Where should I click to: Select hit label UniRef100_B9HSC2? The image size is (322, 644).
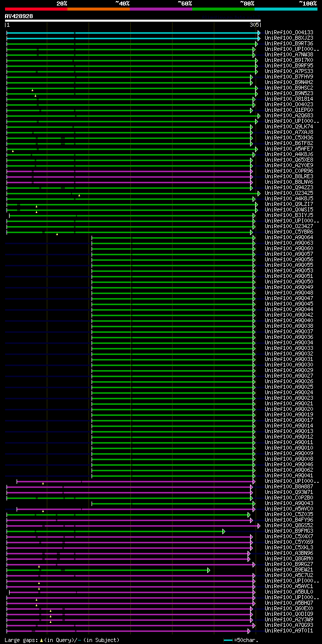[x=289, y=88]
